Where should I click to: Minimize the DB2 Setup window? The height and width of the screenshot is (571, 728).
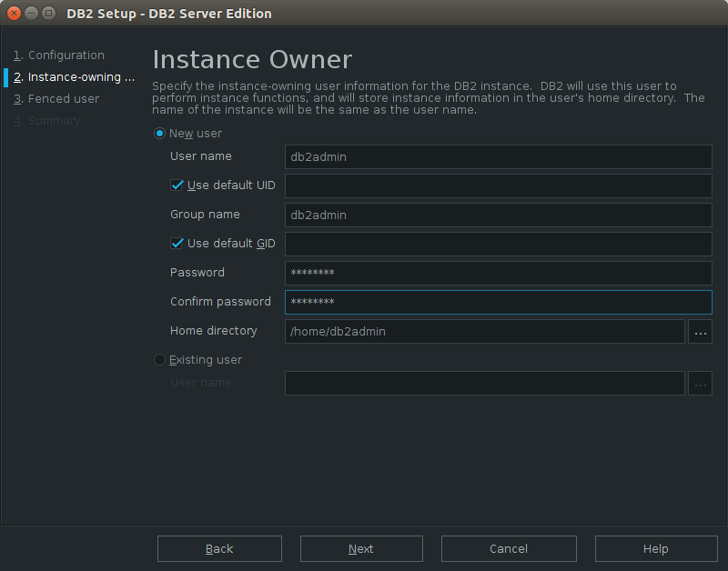point(31,13)
